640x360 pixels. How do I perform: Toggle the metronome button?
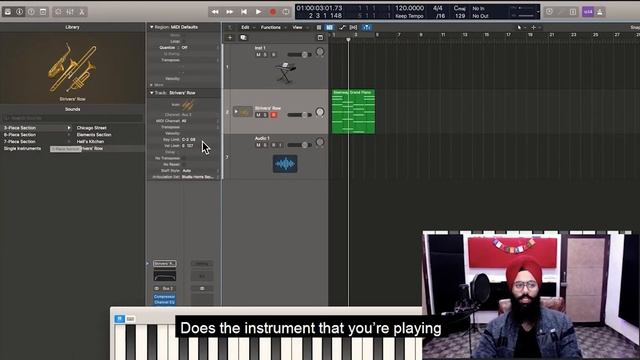click(600, 12)
